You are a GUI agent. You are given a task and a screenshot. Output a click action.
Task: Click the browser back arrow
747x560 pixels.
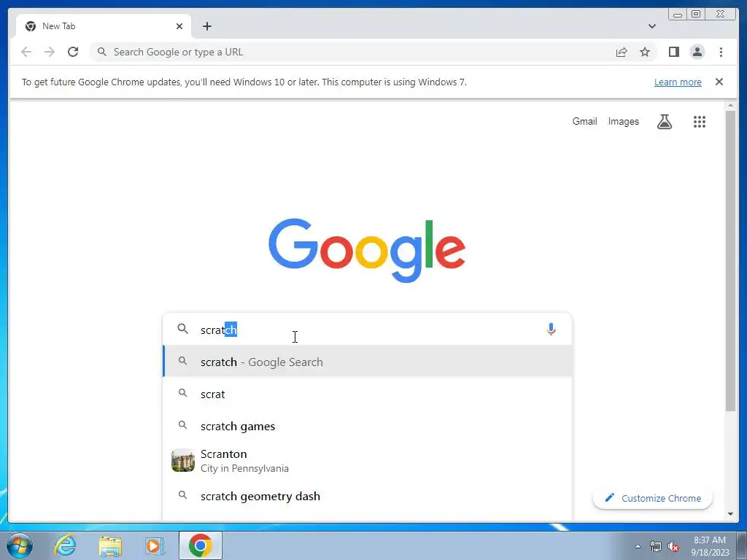[x=26, y=52]
